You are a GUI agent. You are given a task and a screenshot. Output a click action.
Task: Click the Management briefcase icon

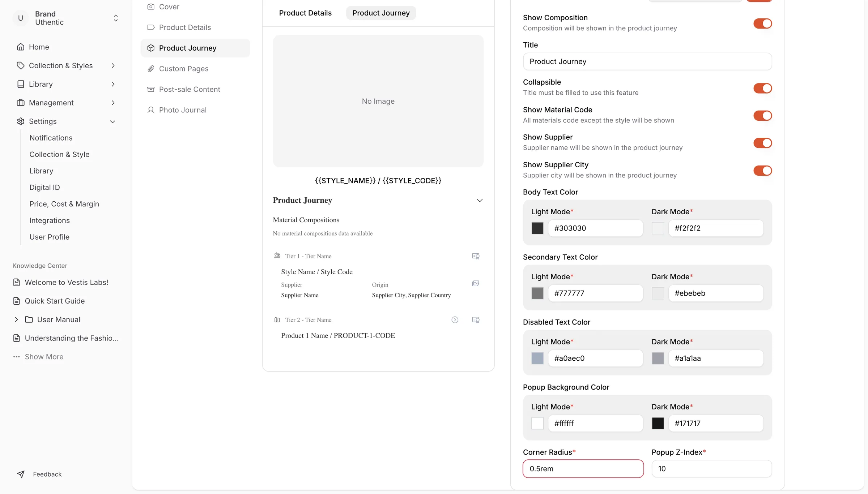tap(21, 103)
